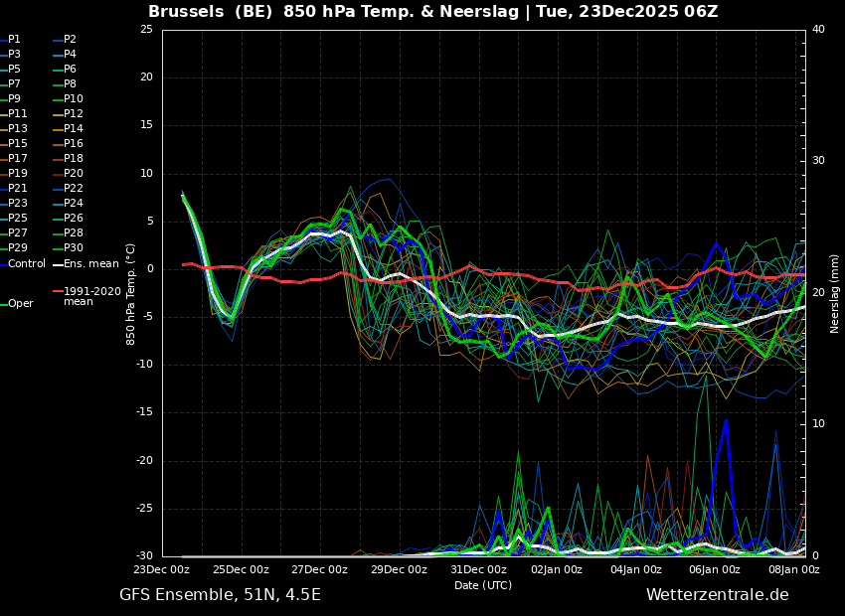Select the P28 legend label
The height and width of the screenshot is (616, 845).
click(x=74, y=233)
